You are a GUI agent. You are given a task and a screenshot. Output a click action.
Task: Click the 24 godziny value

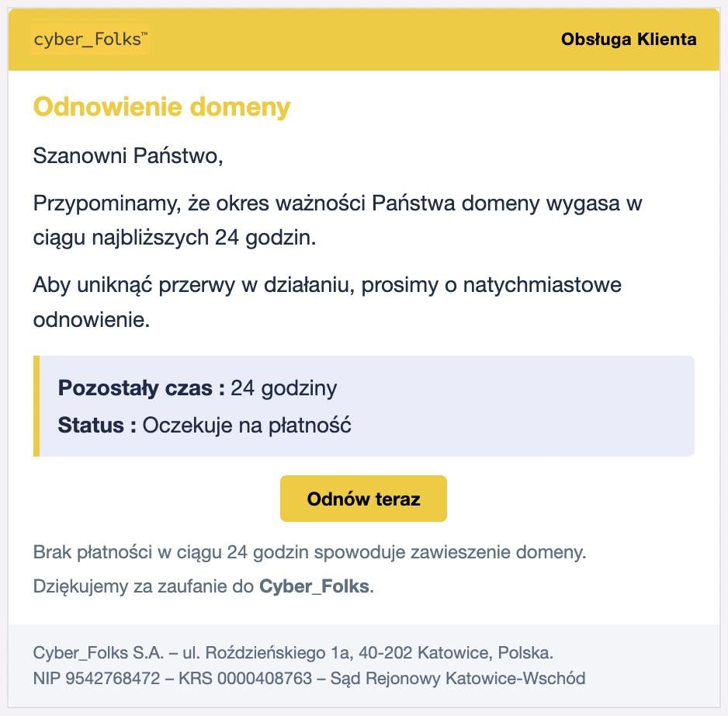(x=284, y=388)
